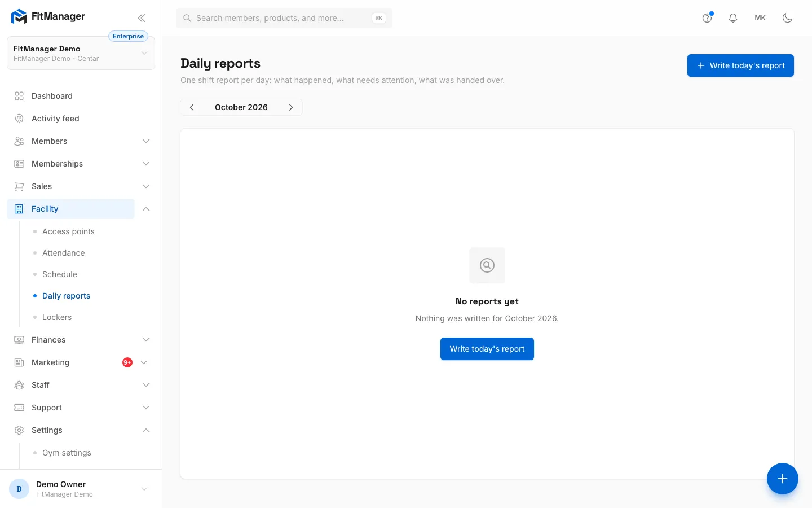This screenshot has height=508, width=812.
Task: Expand the Memberships submenu chevron
Action: pyautogui.click(x=146, y=164)
